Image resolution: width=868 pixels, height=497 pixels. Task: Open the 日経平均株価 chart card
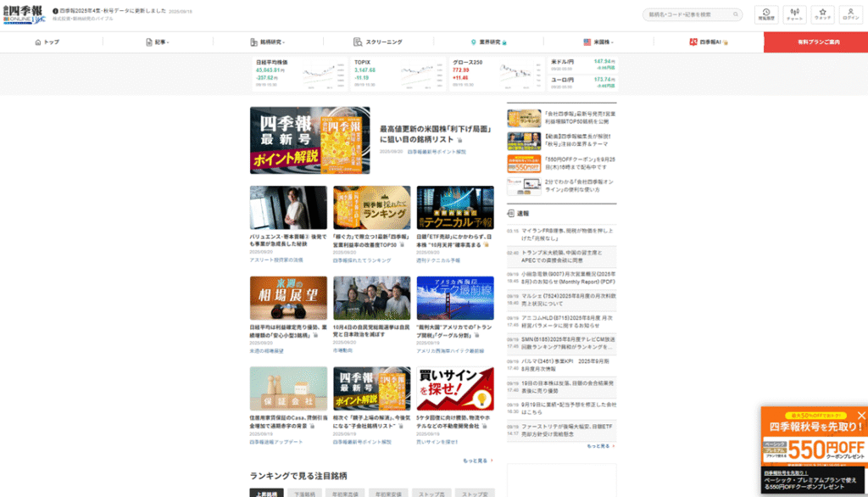tap(300, 74)
